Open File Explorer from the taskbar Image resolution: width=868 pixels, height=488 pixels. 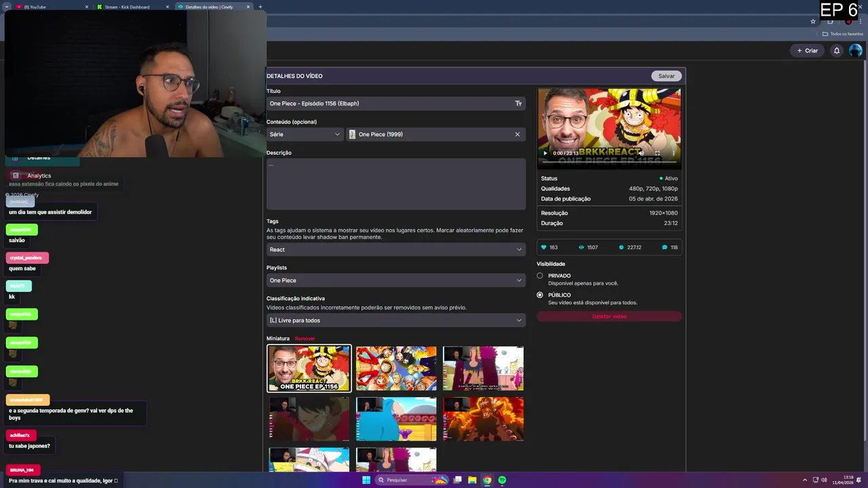click(472, 480)
